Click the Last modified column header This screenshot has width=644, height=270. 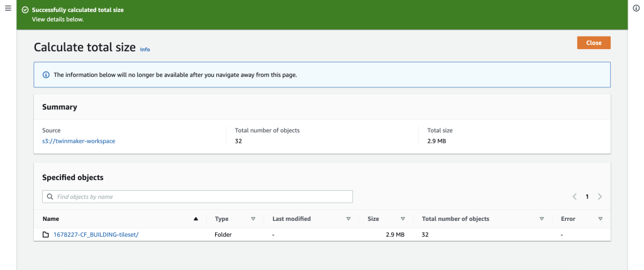(x=292, y=219)
